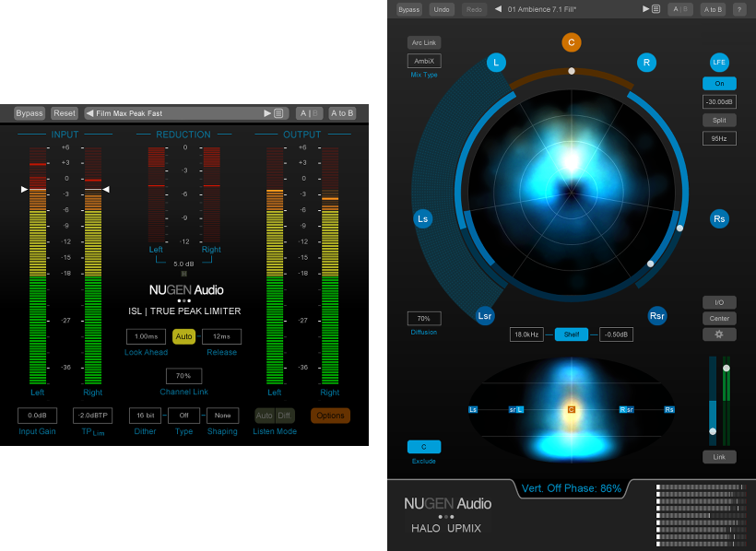Open Shaping None selector

(x=222, y=416)
